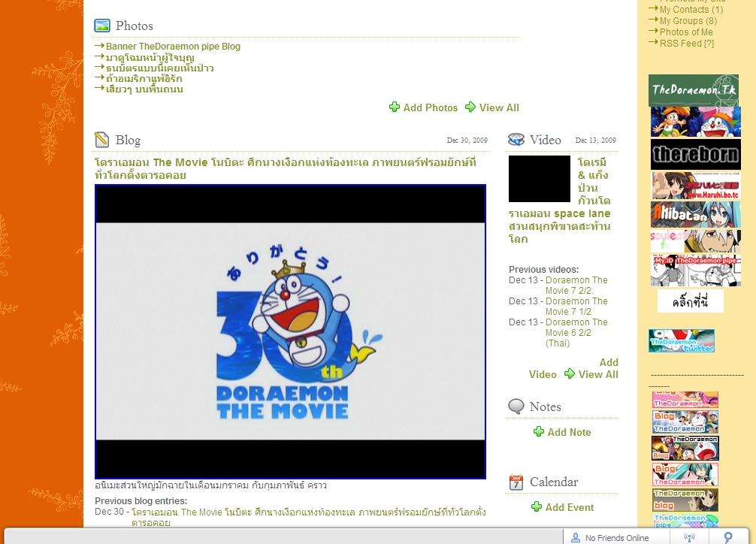Screen dimensions: 756x544
Task: Open the My Contacts (1) link
Action: (691, 10)
